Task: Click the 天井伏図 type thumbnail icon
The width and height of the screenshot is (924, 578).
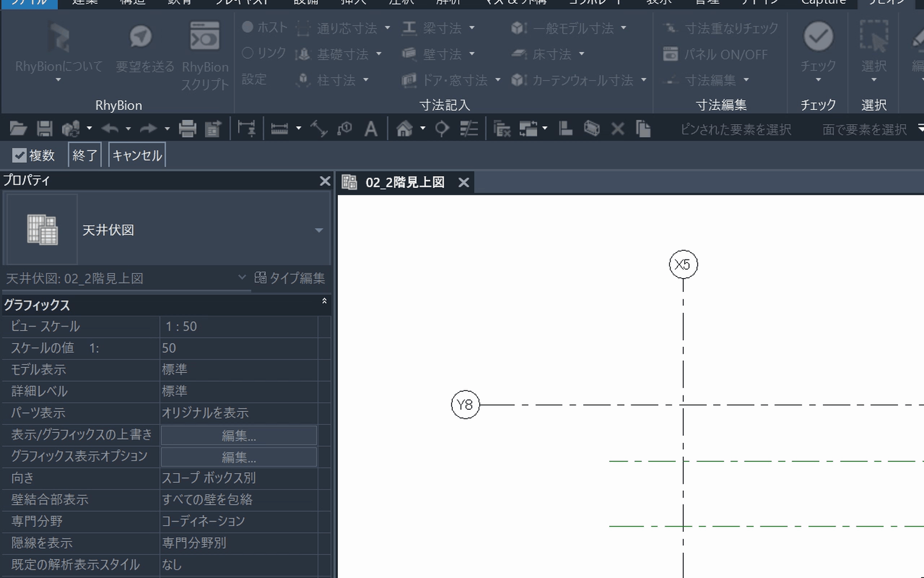Action: (42, 229)
